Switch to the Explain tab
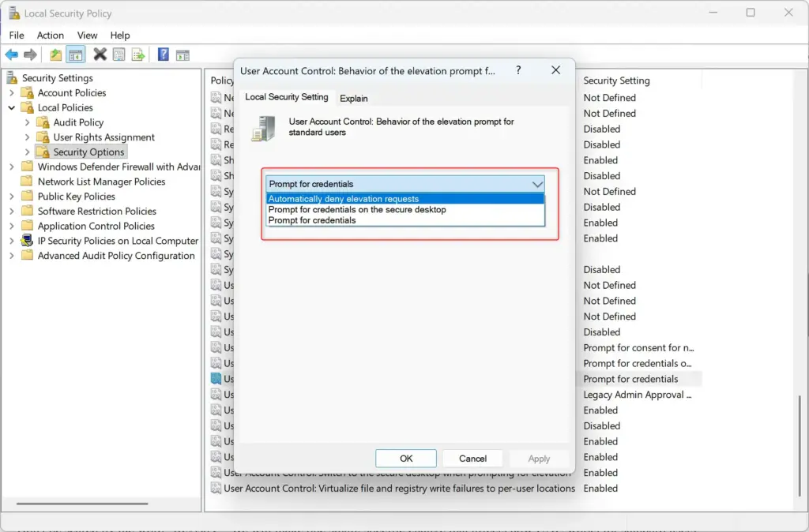This screenshot has height=532, width=809. tap(354, 99)
